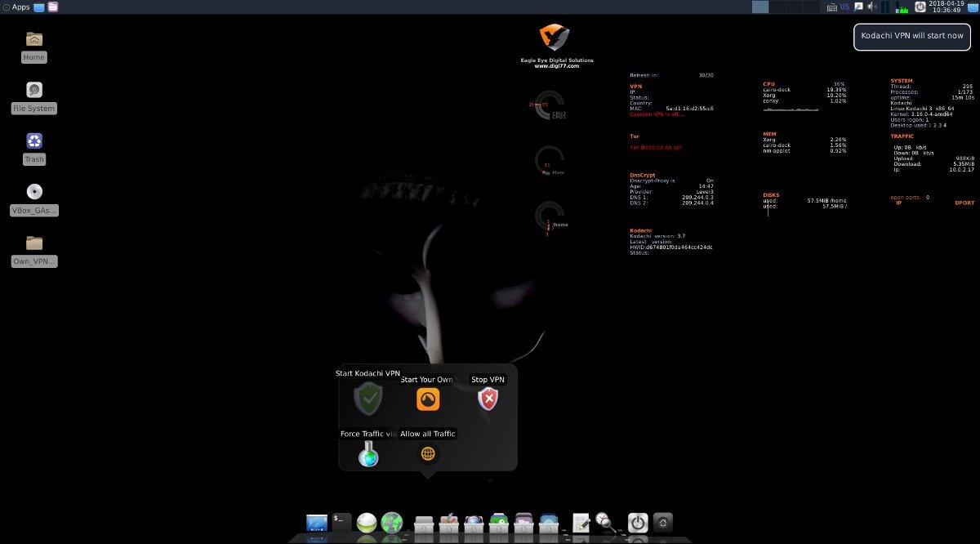Open the globe web browser icon in dock
980x544 pixels.
pyautogui.click(x=393, y=523)
